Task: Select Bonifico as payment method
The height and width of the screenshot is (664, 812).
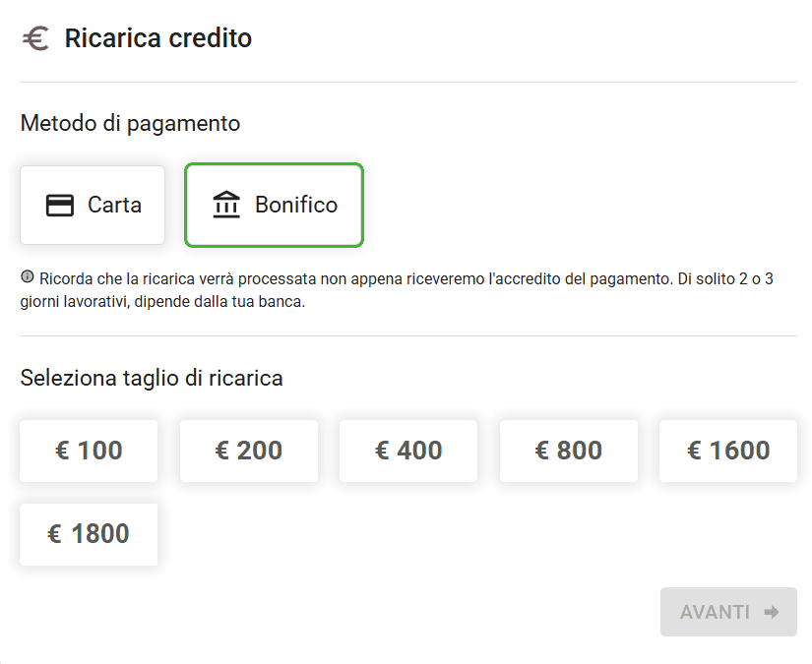Action: coord(274,205)
